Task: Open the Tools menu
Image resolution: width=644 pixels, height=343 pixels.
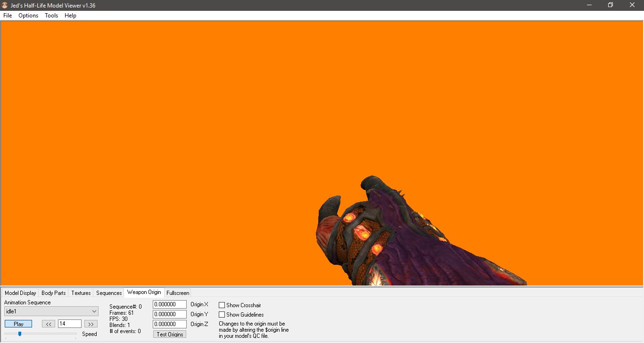Action: (x=51, y=16)
